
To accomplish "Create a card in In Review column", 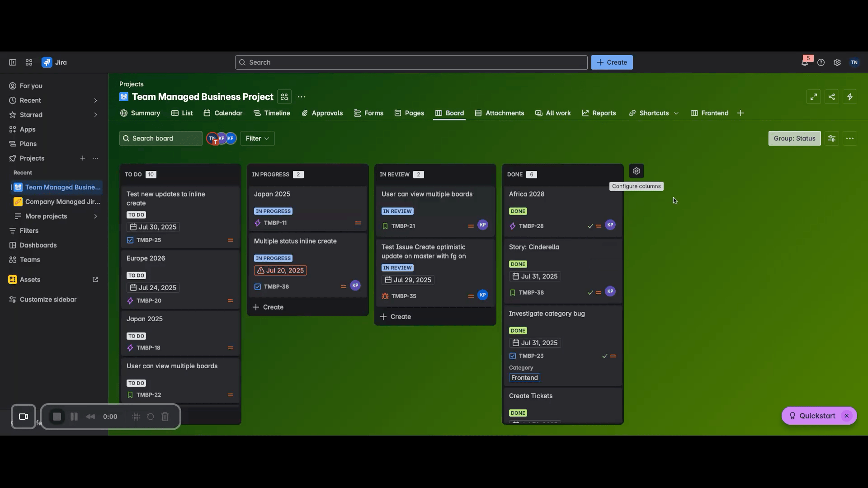I will tap(396, 317).
